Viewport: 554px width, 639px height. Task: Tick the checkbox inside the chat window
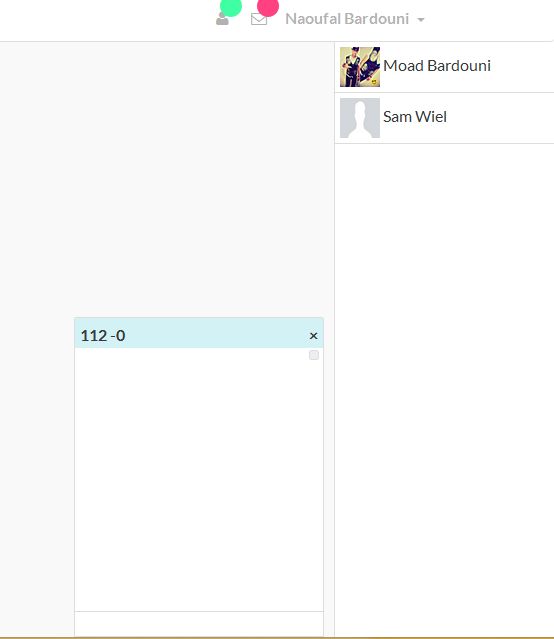[x=314, y=355]
